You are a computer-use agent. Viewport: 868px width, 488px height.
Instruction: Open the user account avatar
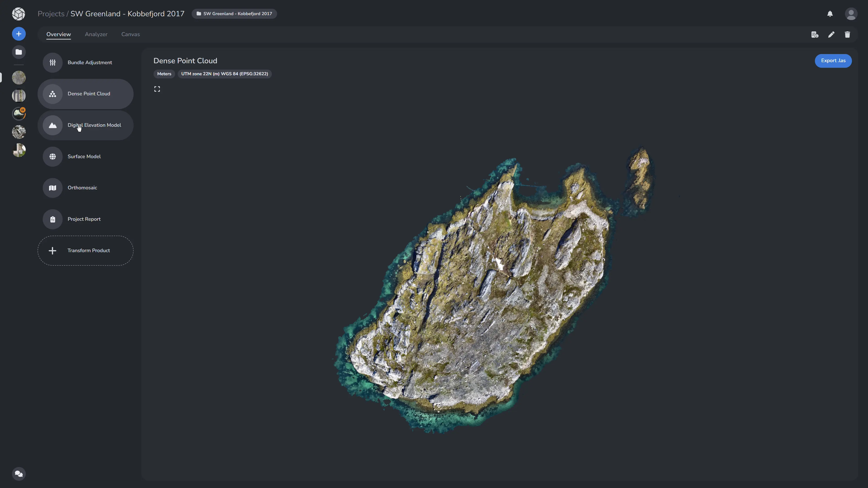click(x=851, y=14)
